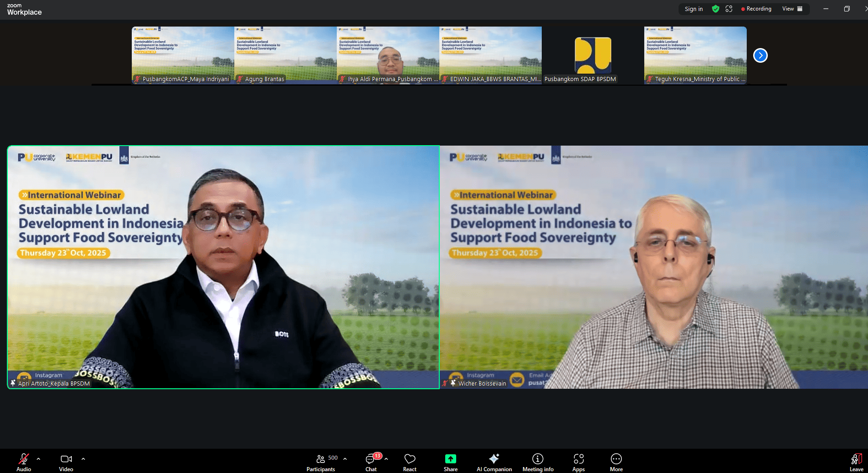Open the View layout menu
This screenshot has height=473, width=868.
[792, 9]
